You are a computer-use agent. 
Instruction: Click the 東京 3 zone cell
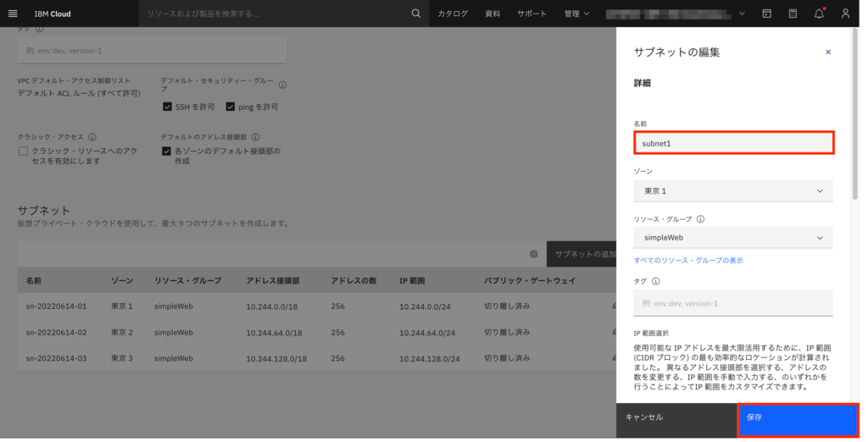[x=122, y=358]
